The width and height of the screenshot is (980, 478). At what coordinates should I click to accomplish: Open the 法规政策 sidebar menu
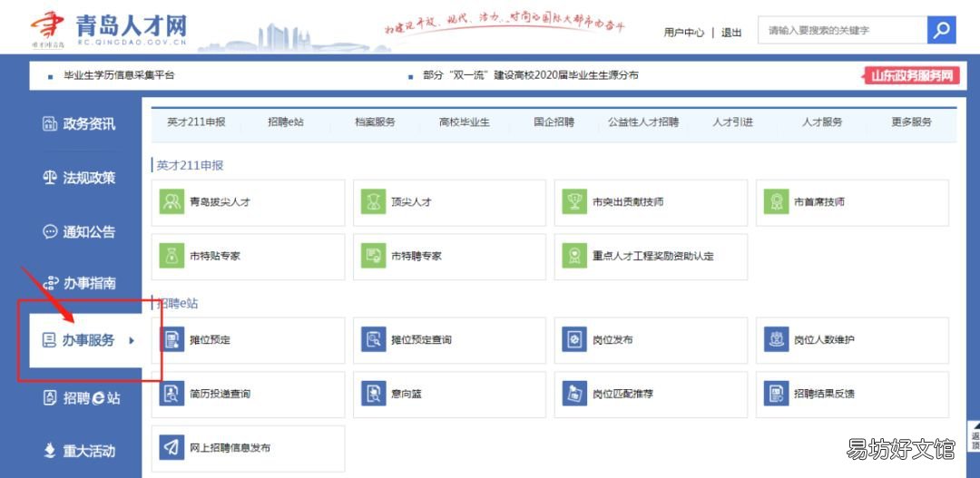click(x=89, y=178)
